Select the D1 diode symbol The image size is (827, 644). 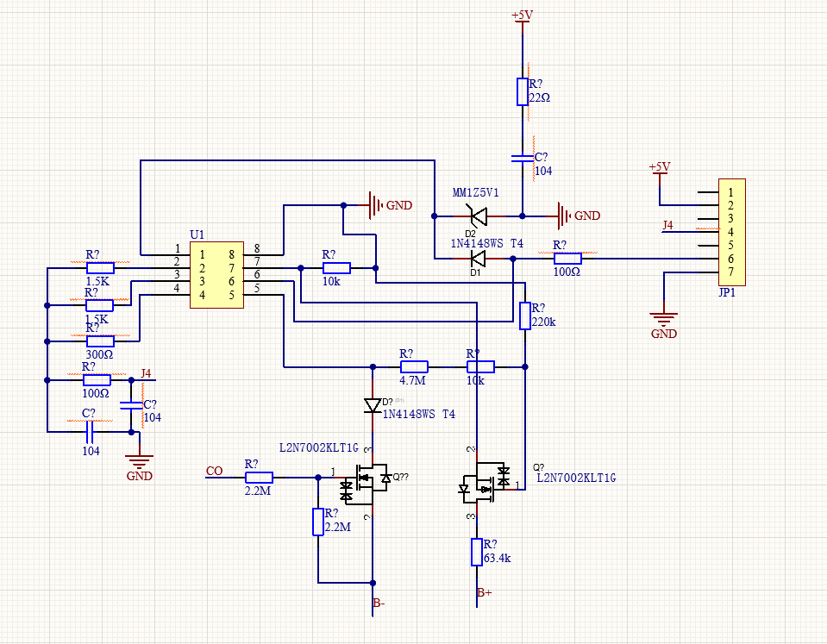point(478,259)
